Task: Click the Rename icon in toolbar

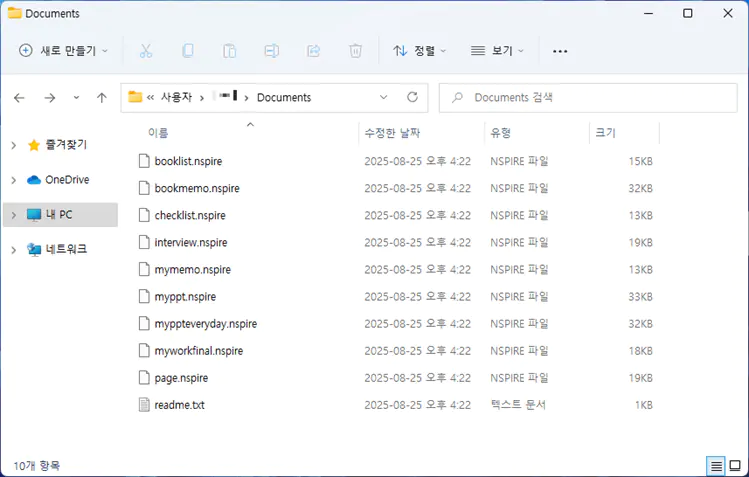Action: (271, 50)
